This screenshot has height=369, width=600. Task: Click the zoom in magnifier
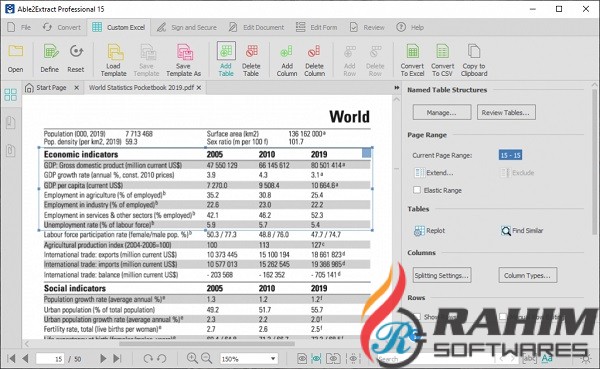pos(192,358)
